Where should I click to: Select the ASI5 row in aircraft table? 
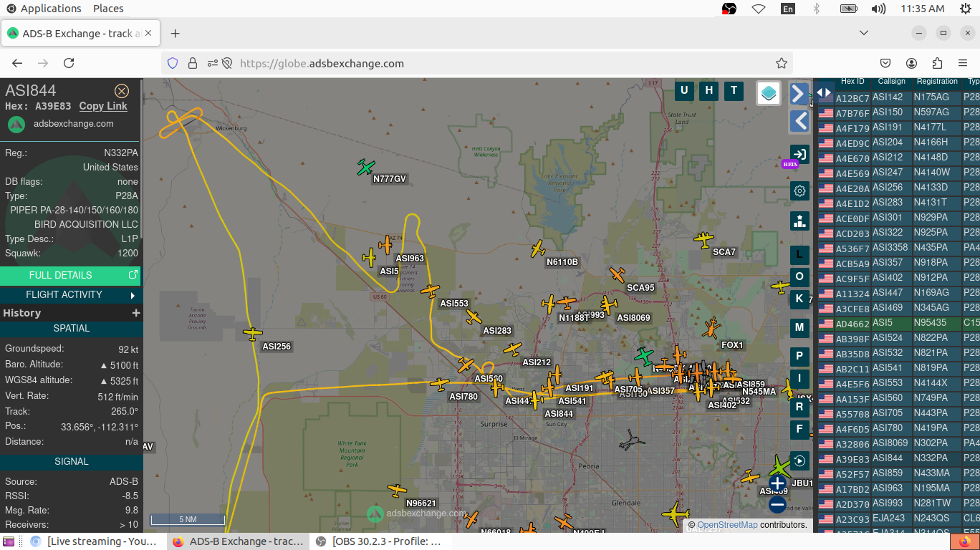[899, 323]
